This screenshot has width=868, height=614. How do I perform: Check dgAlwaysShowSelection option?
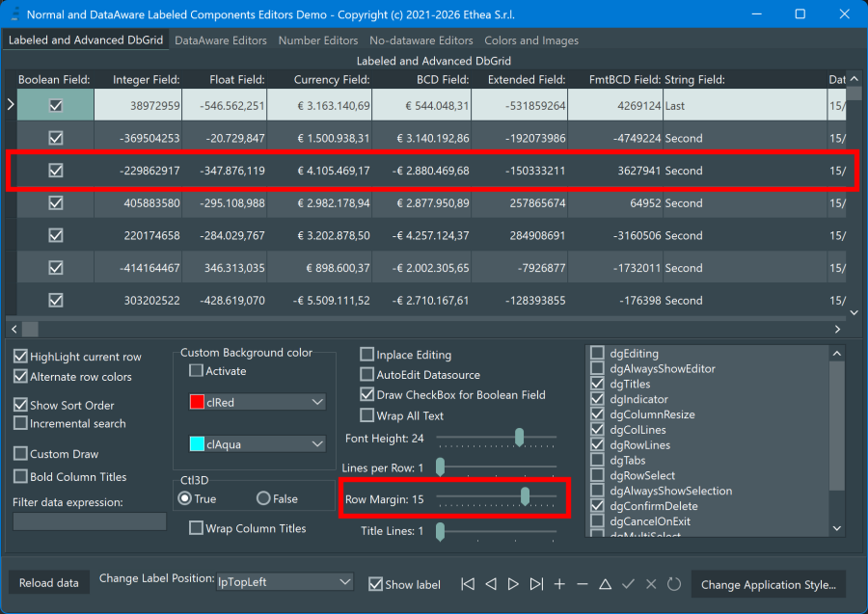(597, 491)
